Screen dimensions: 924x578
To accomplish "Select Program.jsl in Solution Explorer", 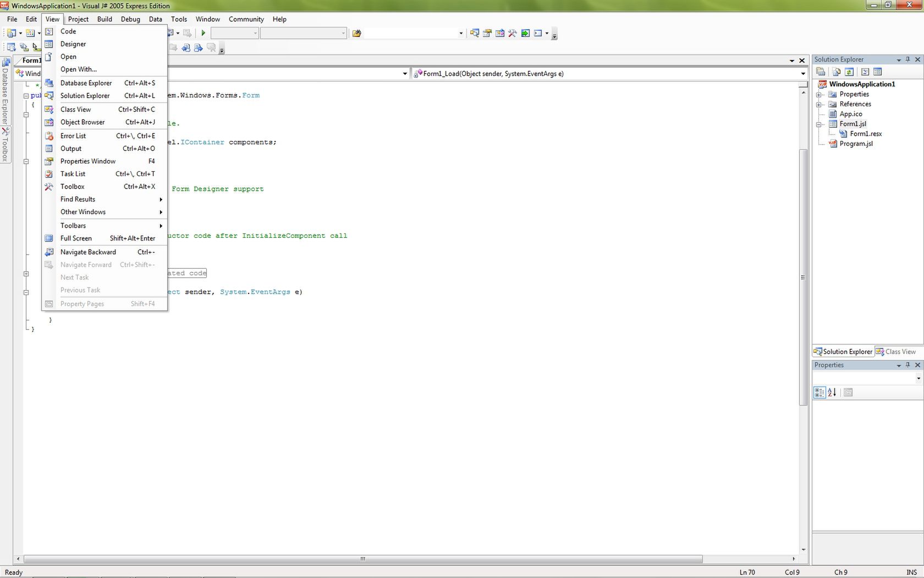I will [856, 144].
